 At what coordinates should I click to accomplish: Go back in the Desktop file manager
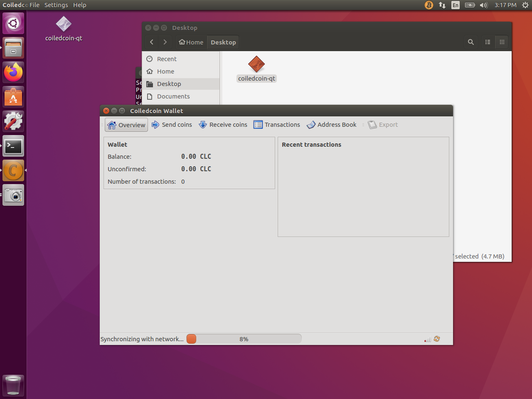coord(152,42)
